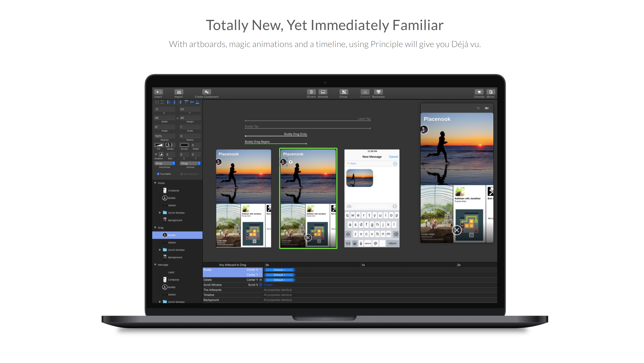Enable the Shadow checkbox
This screenshot has height=363, width=644.
156,154
